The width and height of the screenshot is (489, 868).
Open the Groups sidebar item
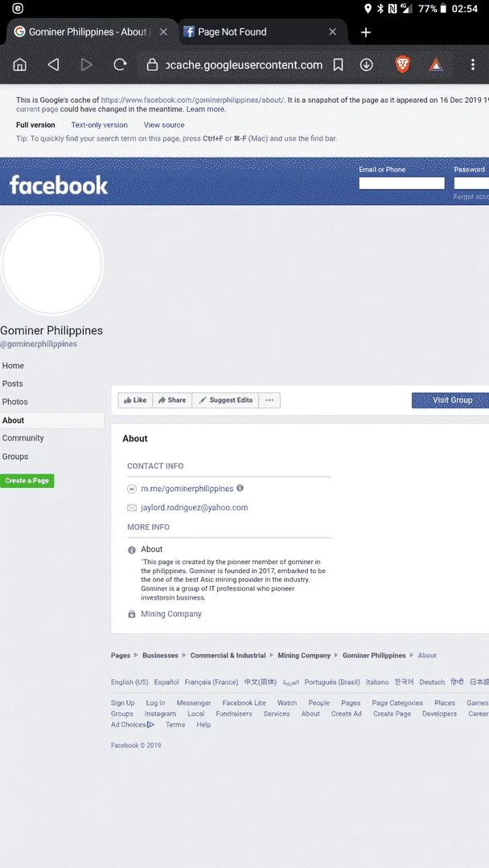15,457
